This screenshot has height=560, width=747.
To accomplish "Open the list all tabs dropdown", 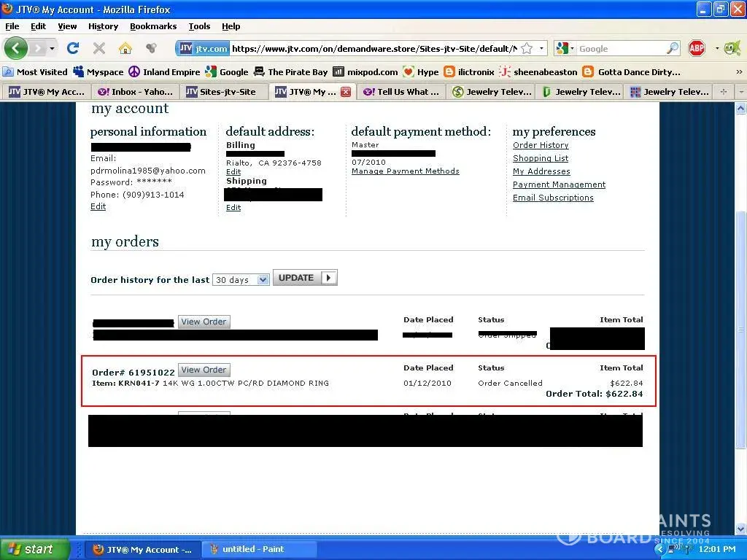I will [x=741, y=91].
